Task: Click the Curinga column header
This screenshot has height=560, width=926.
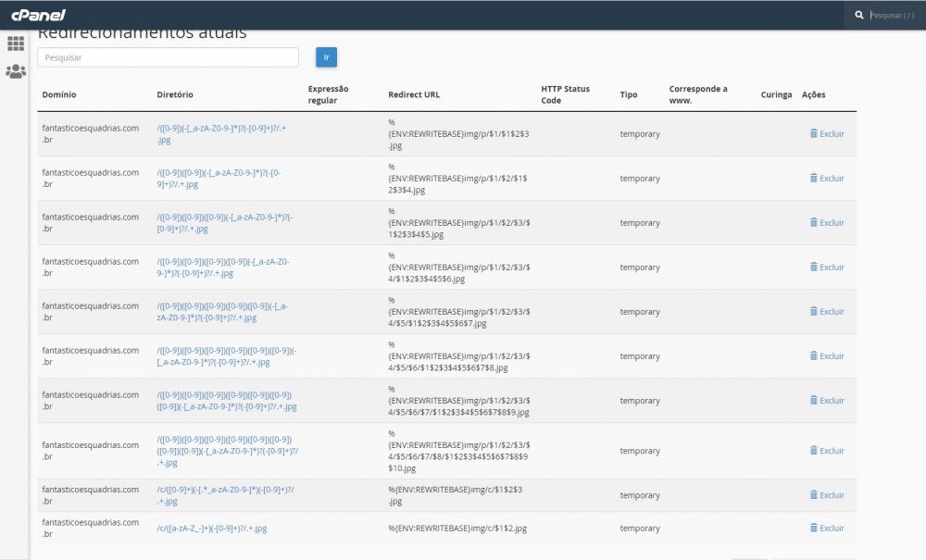Action: (776, 94)
